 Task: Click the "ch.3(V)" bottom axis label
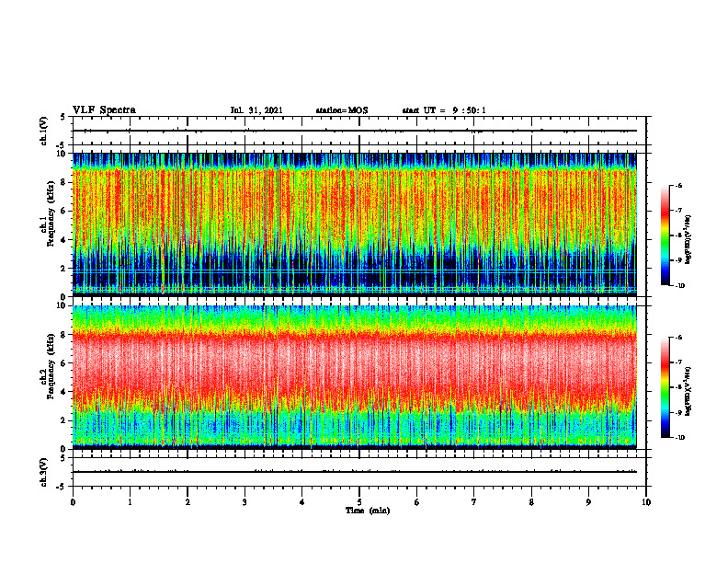tap(43, 472)
